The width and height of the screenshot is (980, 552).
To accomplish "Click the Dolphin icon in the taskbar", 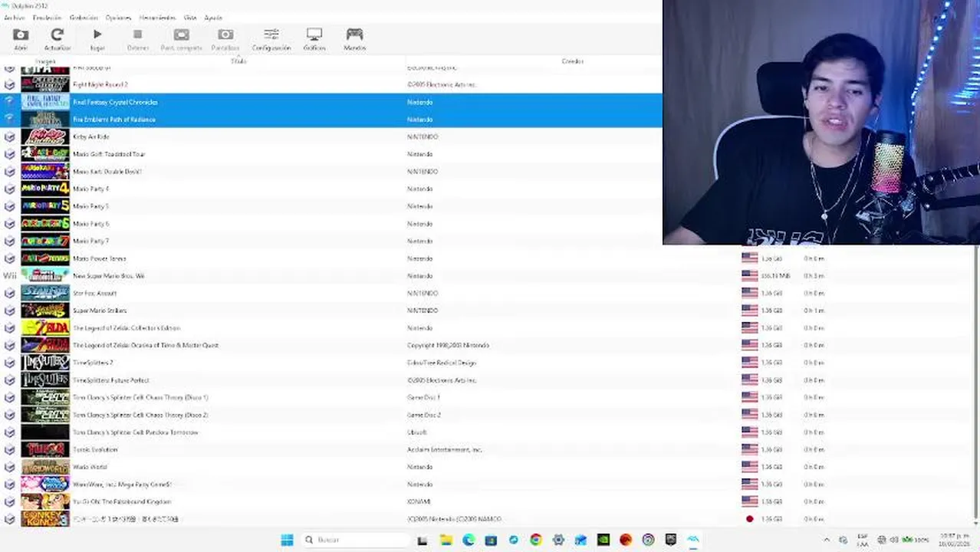I will [693, 540].
